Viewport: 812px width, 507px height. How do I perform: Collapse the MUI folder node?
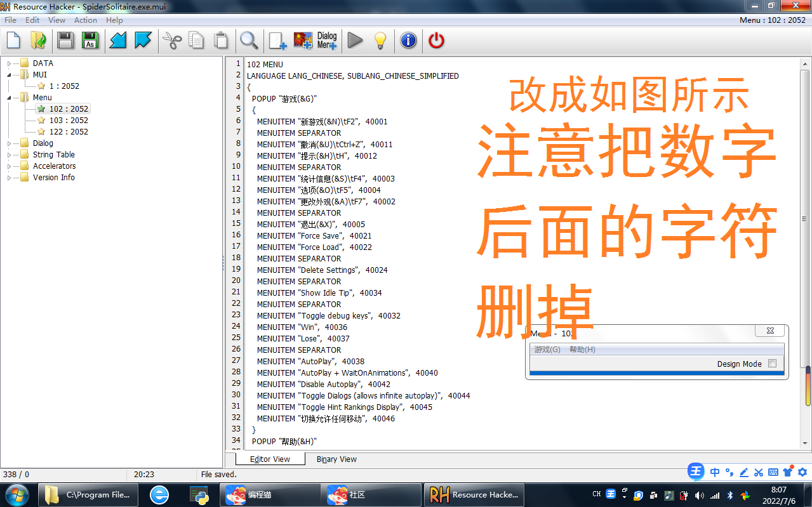tap(10, 74)
